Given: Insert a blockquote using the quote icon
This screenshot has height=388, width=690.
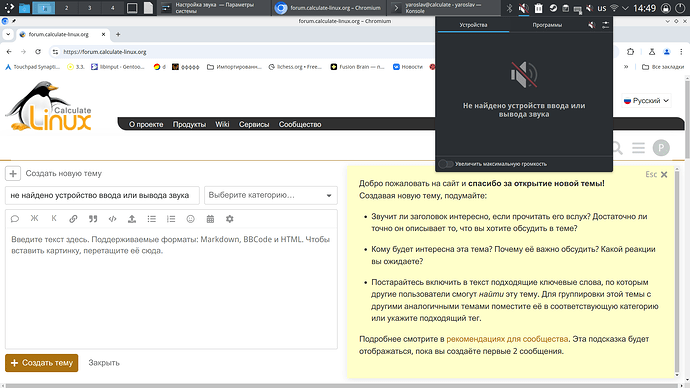Looking at the screenshot, I should (93, 219).
